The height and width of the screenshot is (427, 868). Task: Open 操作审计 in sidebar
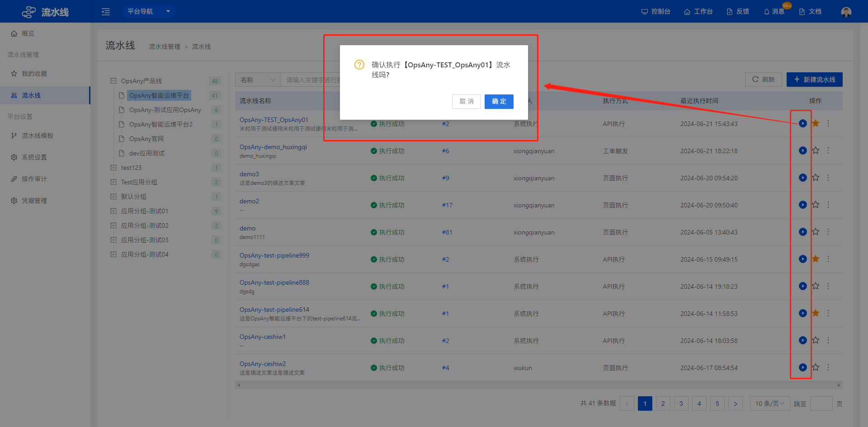tap(45, 179)
